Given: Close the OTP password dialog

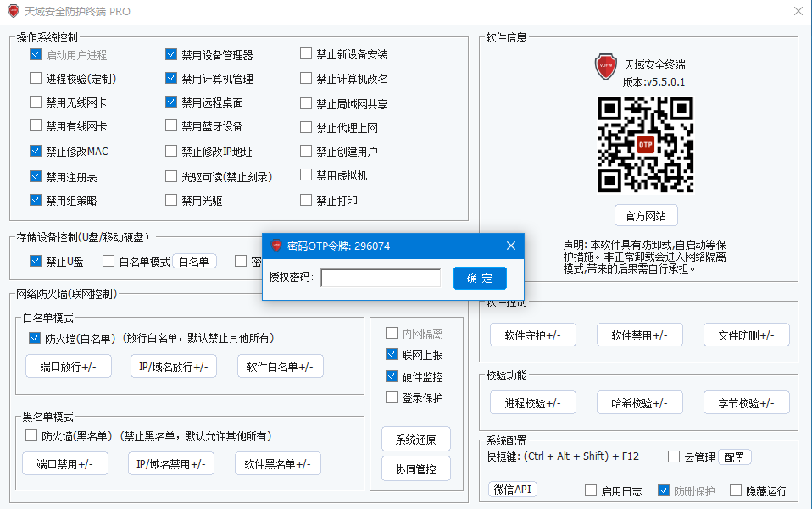Looking at the screenshot, I should 510,246.
